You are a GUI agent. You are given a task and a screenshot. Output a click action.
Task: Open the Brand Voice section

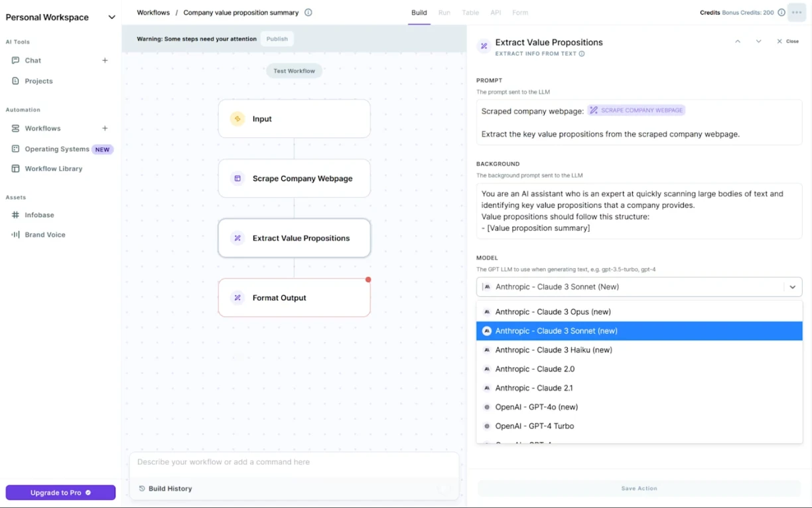tap(44, 234)
